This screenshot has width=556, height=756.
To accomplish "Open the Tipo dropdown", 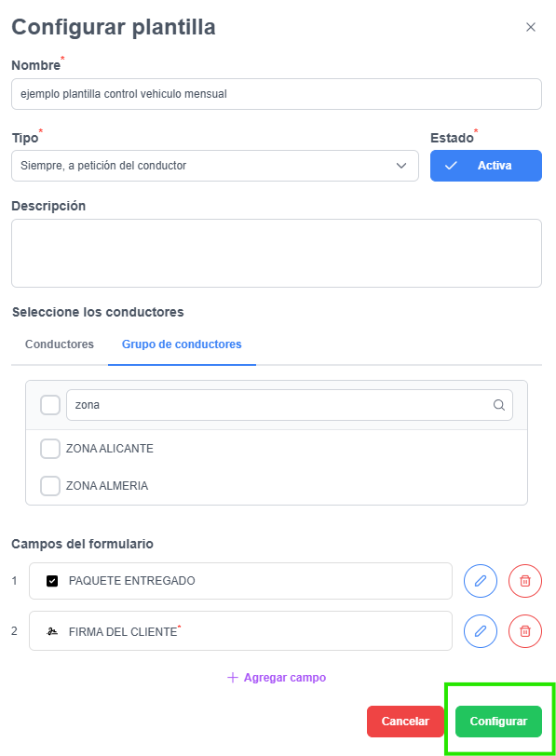I will pos(215,166).
